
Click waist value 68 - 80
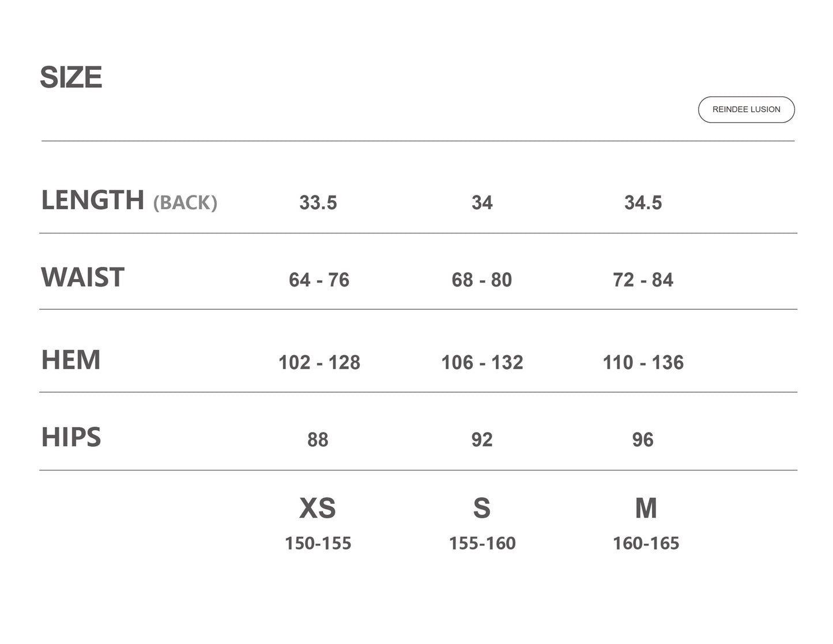tap(482, 280)
